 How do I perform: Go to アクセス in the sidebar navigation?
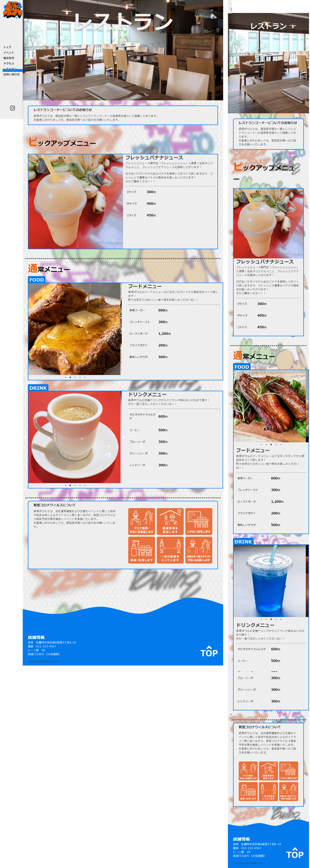pyautogui.click(x=9, y=63)
